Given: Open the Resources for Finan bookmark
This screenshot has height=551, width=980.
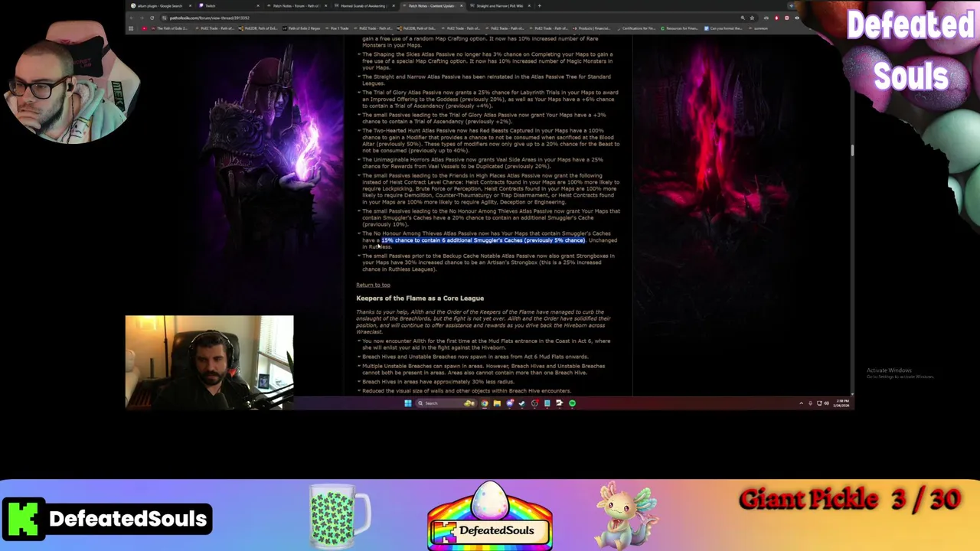Looking at the screenshot, I should pyautogui.click(x=680, y=28).
